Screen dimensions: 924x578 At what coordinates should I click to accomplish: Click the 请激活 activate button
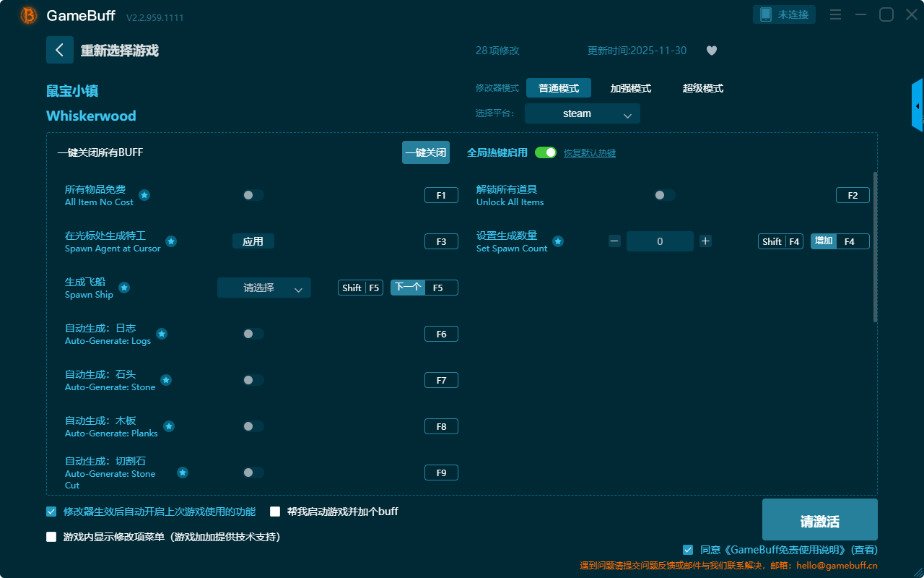819,520
